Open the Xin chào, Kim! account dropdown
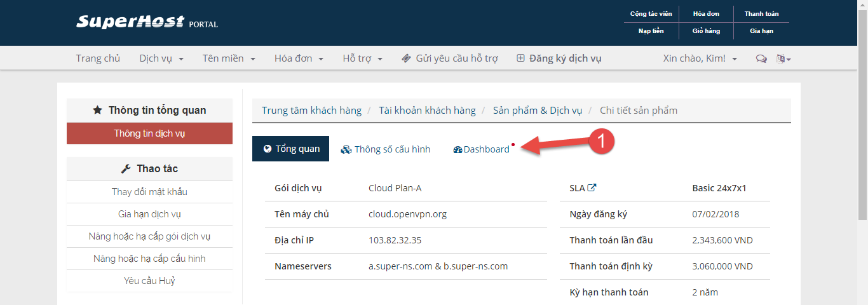Image resolution: width=868 pixels, height=305 pixels. pos(700,58)
